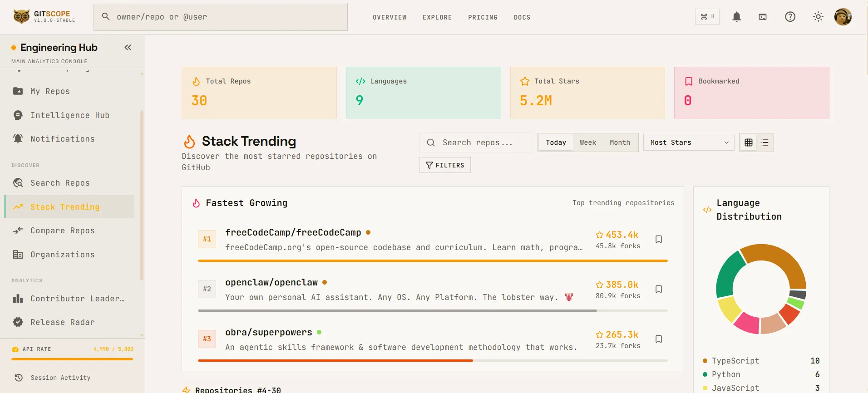Click the API rate usage bar
Image resolution: width=868 pixels, height=393 pixels.
pos(72,359)
